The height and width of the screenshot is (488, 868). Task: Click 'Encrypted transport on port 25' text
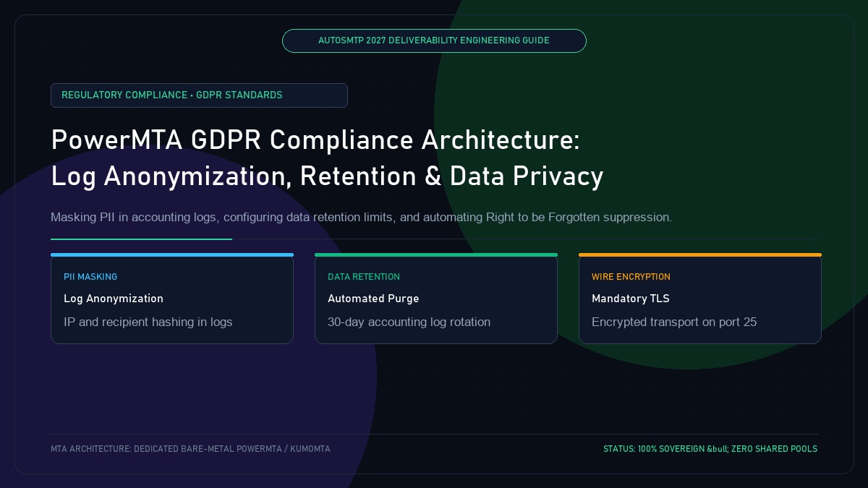click(674, 322)
